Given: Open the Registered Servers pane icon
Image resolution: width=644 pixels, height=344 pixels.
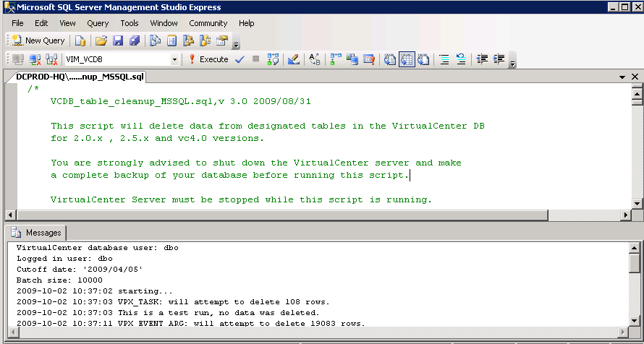Looking at the screenshot, I should 156,40.
